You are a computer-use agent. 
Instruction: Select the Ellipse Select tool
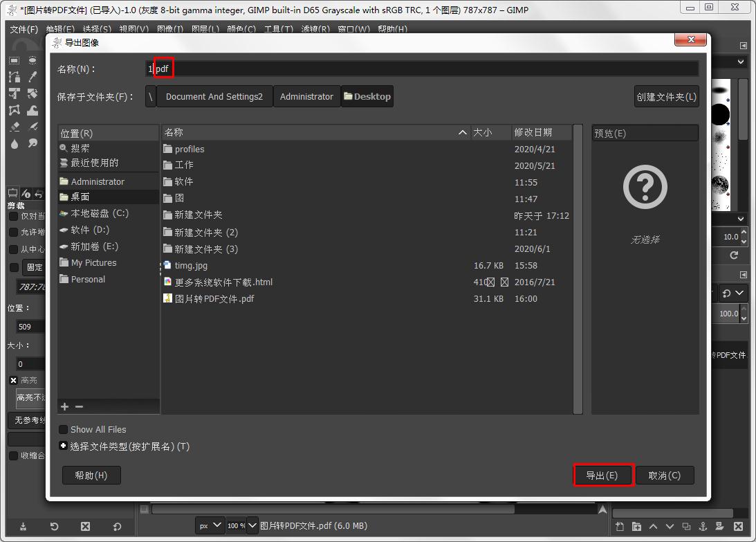pos(33,60)
